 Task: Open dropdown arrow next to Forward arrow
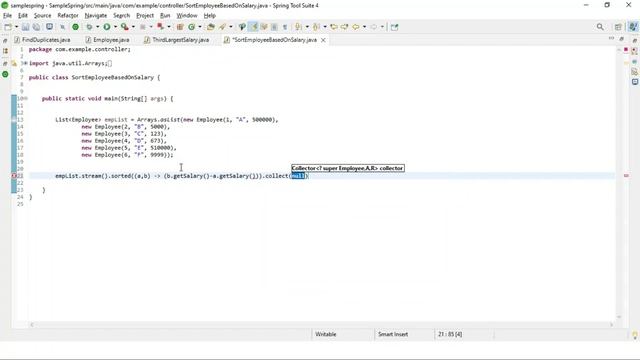[382, 27]
